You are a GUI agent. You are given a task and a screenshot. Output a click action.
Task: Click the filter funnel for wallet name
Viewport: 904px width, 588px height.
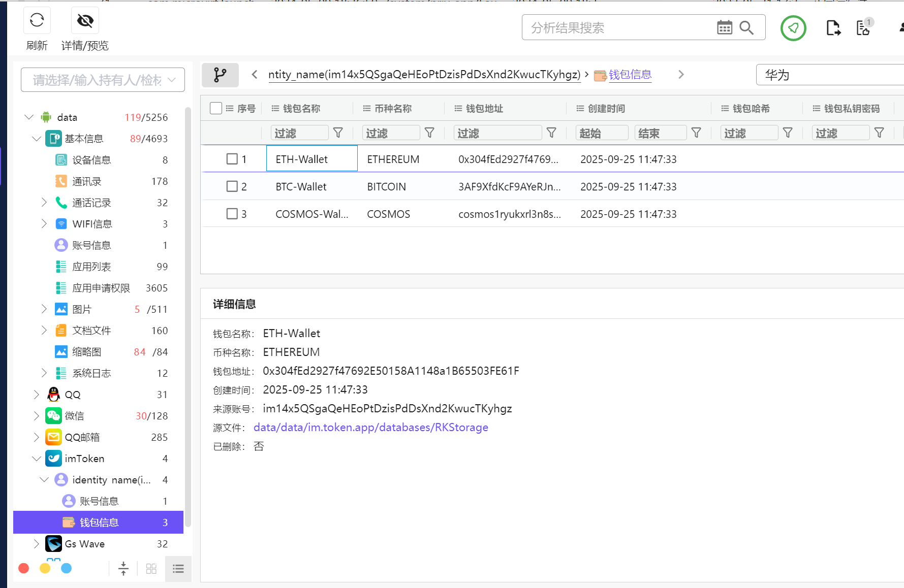point(338,133)
